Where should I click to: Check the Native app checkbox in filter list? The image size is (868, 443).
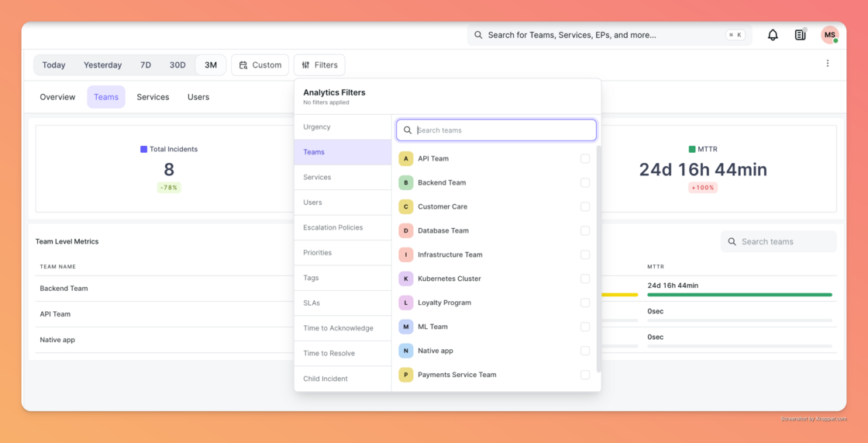point(585,351)
